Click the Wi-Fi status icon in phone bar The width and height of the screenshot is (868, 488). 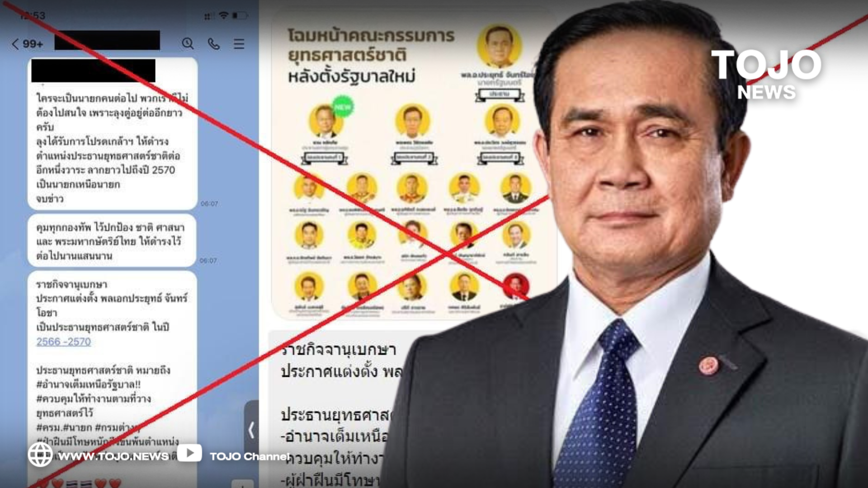(224, 15)
